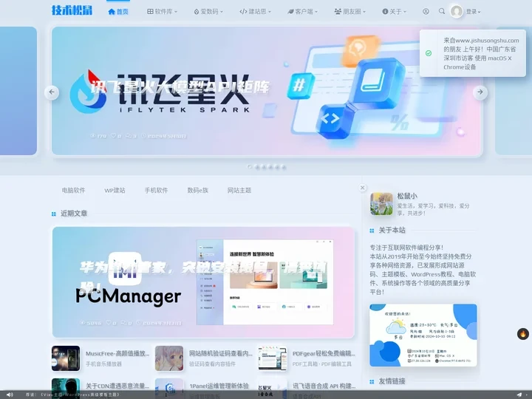Switch to 电脑软件 tab
This screenshot has height=399, width=532.
(73, 191)
